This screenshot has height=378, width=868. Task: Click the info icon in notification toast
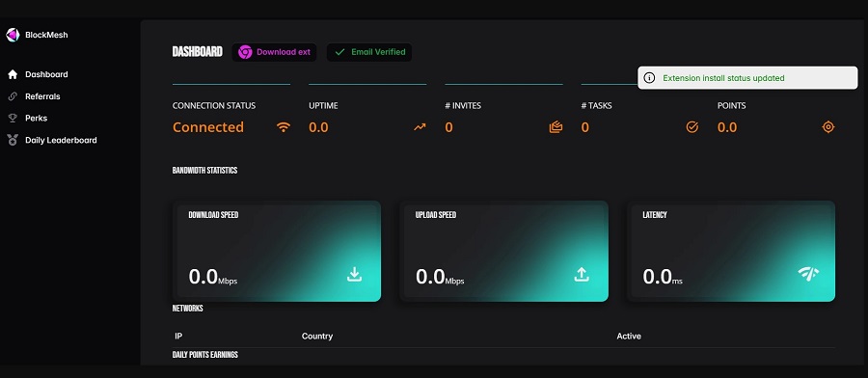coord(650,78)
